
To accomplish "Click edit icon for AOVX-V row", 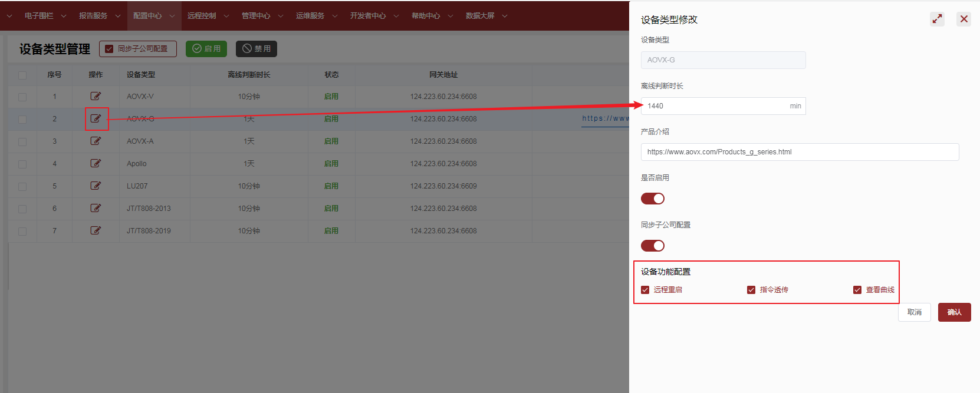I will tap(96, 96).
